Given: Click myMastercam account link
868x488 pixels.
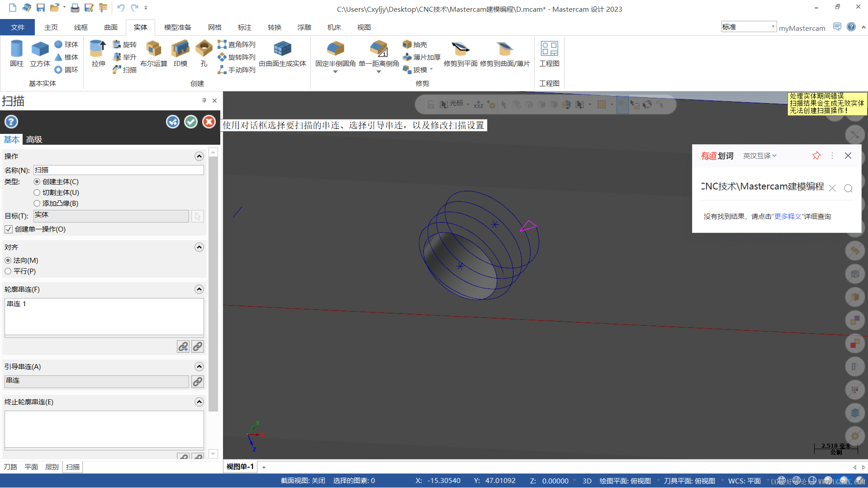Looking at the screenshot, I should tap(802, 28).
